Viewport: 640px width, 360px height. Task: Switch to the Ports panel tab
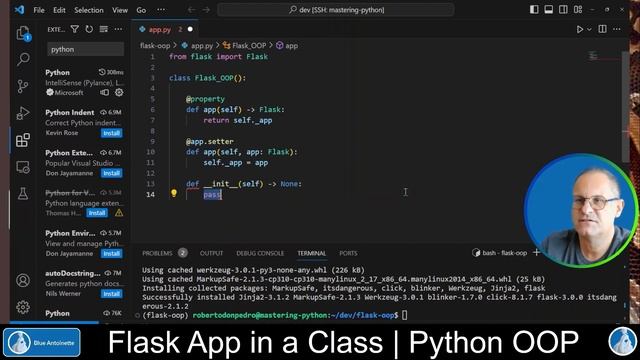(348, 253)
